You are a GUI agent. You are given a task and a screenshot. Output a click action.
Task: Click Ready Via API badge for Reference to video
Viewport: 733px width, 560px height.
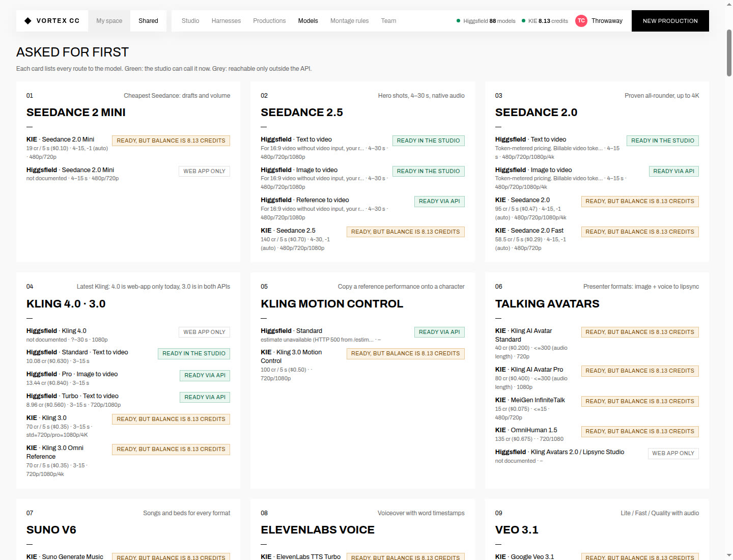coord(439,201)
